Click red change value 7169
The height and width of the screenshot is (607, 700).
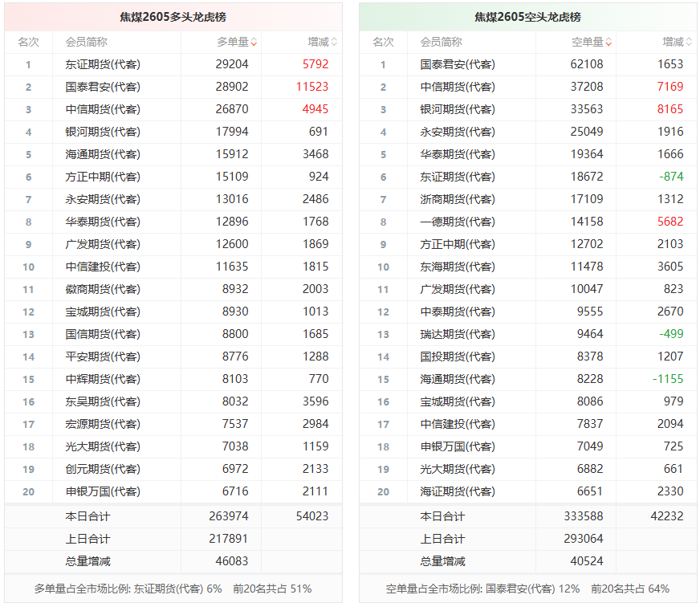pos(670,87)
